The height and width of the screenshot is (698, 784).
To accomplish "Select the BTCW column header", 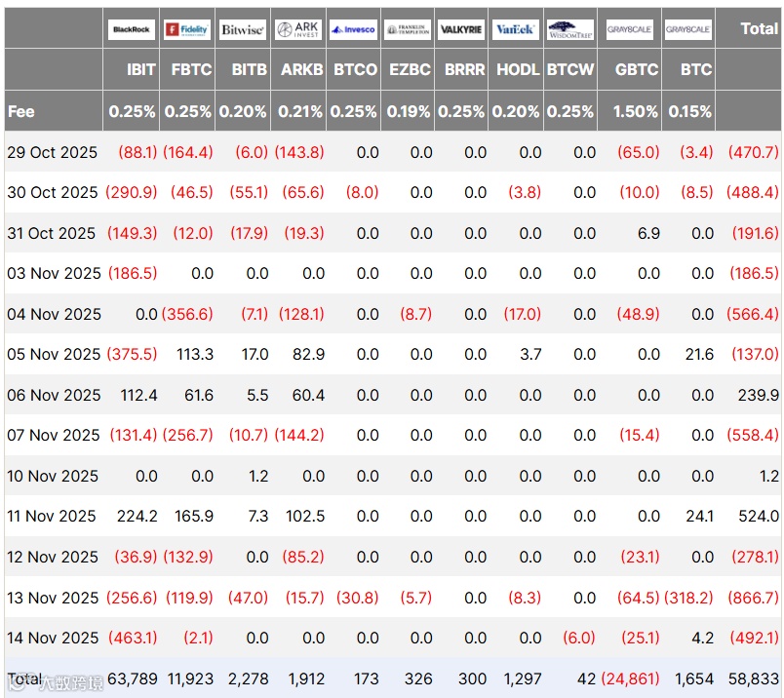I will 570,69.
